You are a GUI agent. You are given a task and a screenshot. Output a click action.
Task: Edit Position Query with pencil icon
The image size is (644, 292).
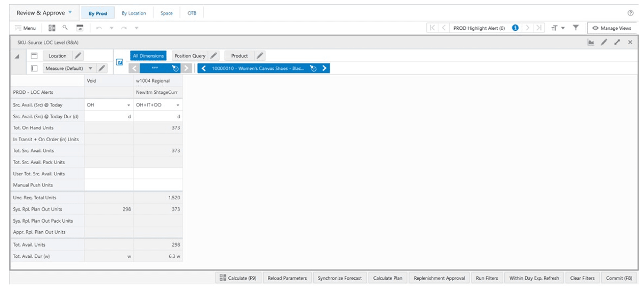click(x=213, y=55)
